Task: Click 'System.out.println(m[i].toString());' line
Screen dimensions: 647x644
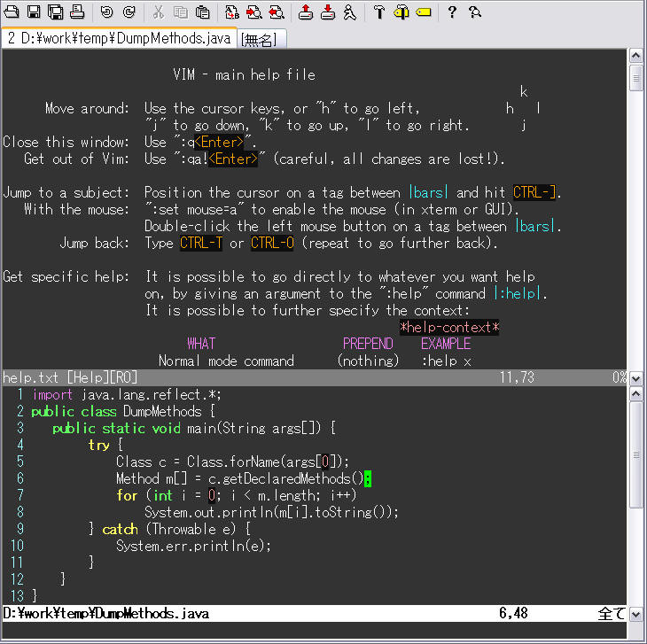Action: [271, 513]
